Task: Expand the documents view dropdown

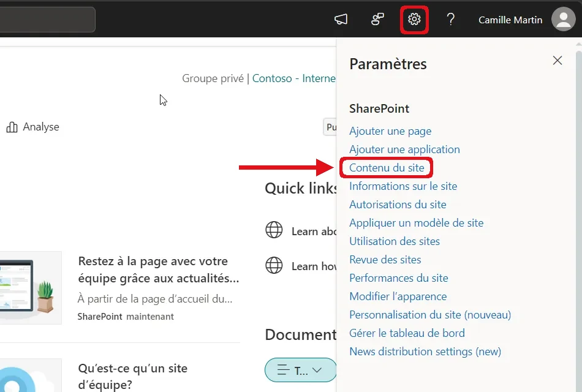Action: coord(300,370)
